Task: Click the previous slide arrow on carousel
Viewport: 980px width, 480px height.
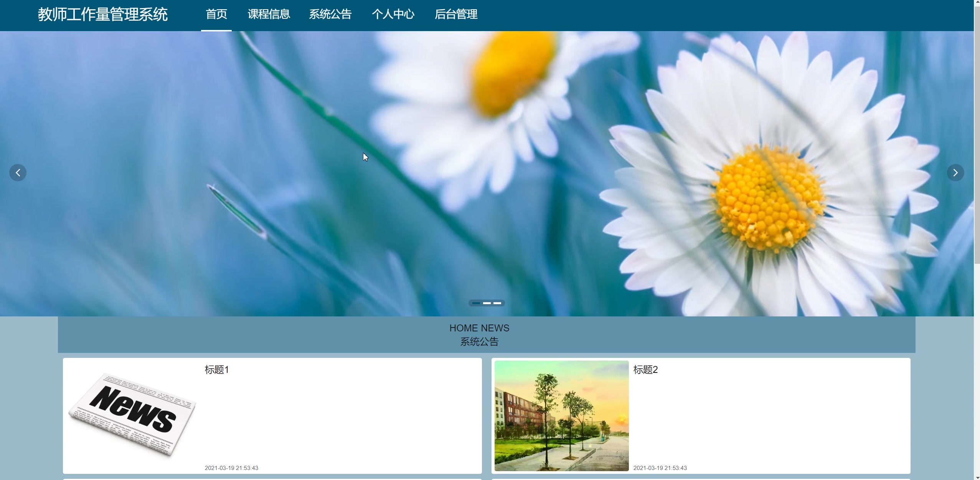Action: [x=18, y=173]
